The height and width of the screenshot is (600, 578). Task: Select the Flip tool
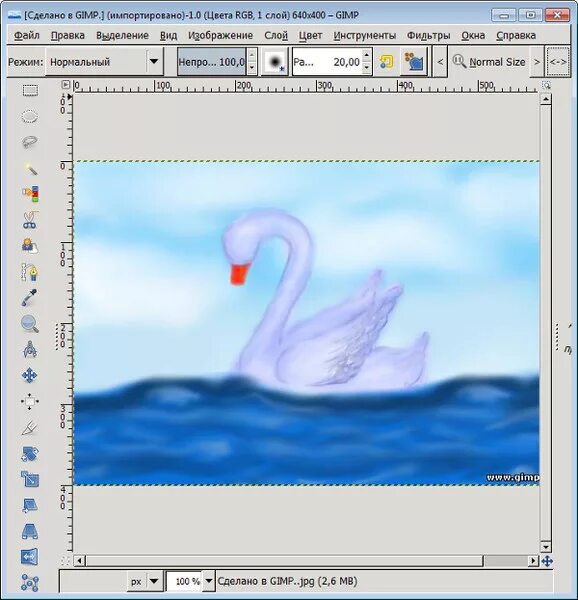coord(29,557)
